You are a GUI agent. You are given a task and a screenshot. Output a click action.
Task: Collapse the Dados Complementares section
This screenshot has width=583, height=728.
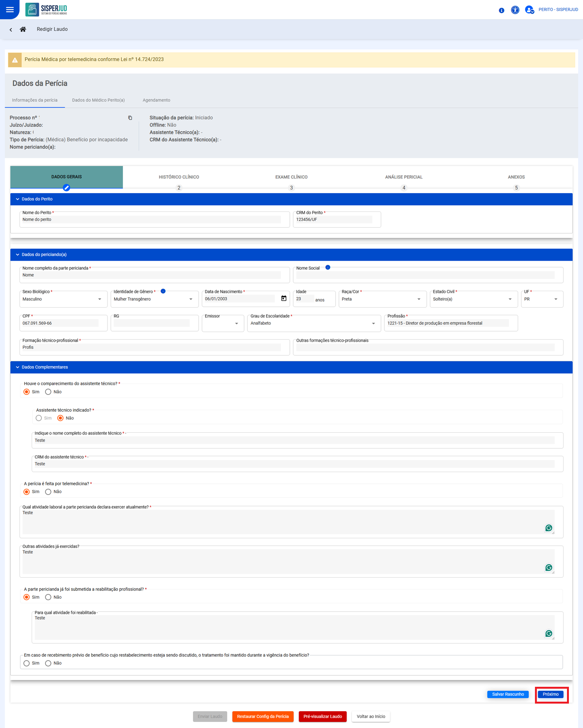[18, 367]
